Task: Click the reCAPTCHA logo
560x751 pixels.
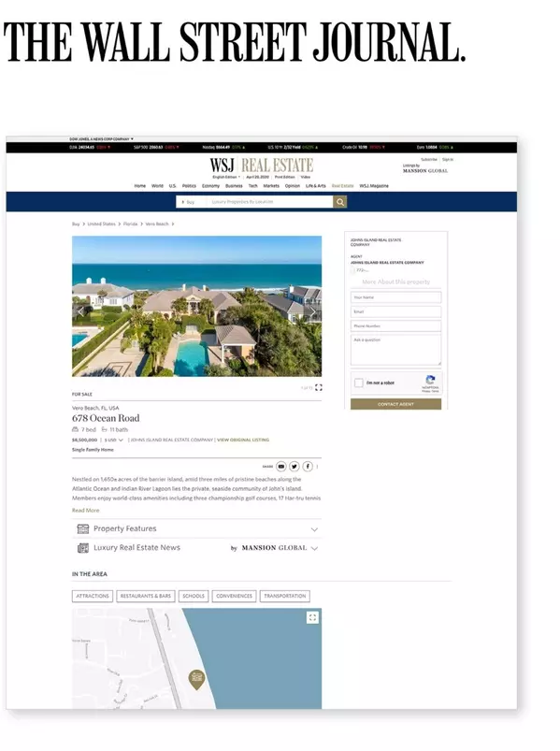Action: pos(430,381)
